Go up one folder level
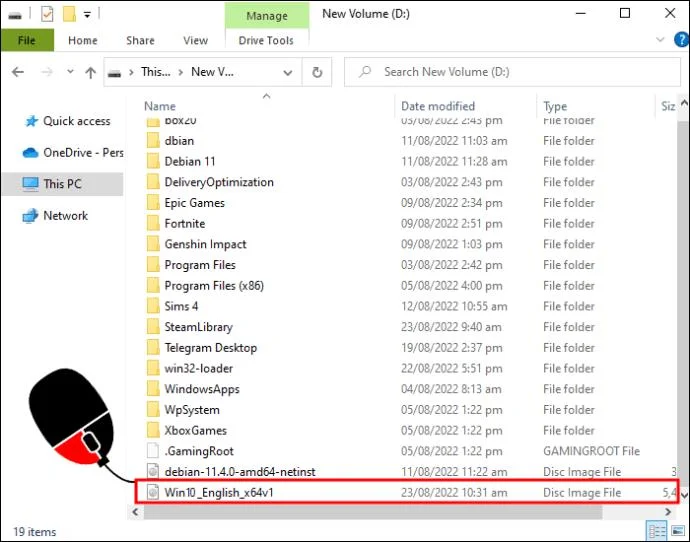 point(91,72)
